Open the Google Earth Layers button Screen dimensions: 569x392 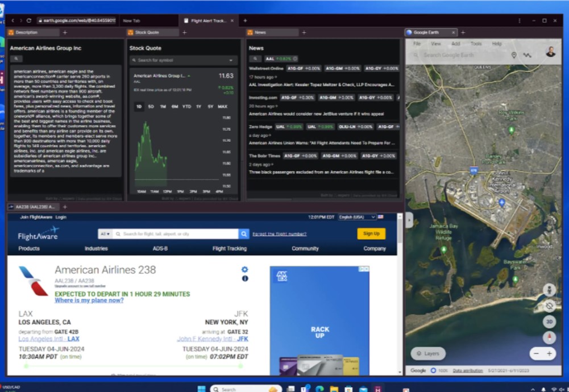(x=428, y=353)
